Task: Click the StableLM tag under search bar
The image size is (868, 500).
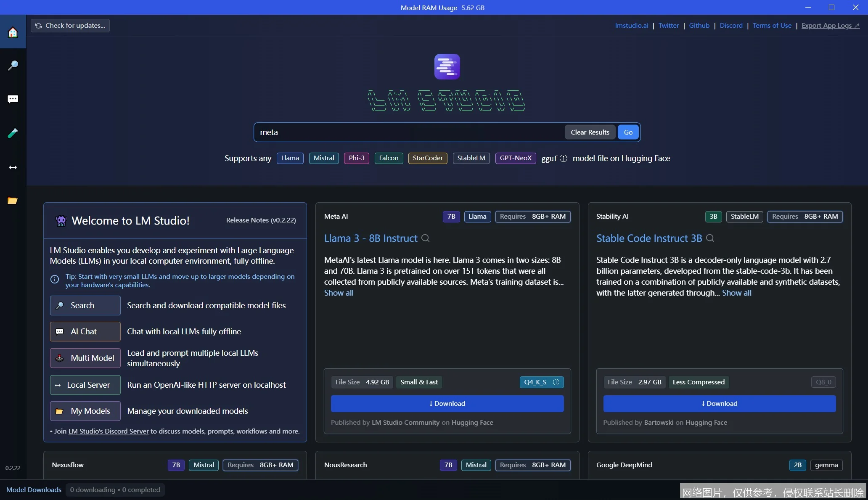Action: point(471,158)
